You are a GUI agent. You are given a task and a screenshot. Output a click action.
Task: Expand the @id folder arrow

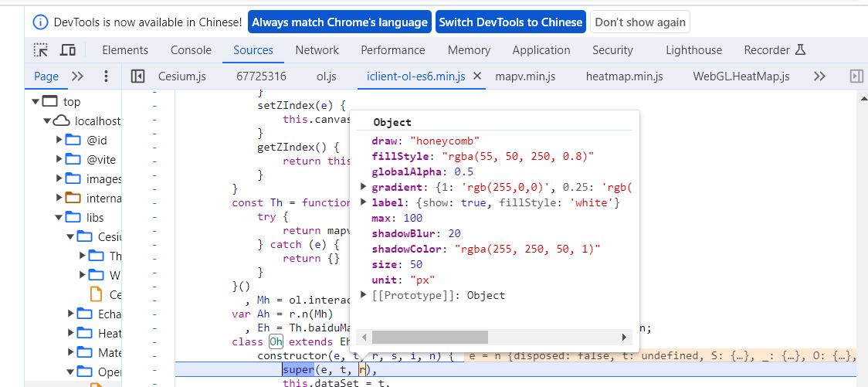point(59,140)
